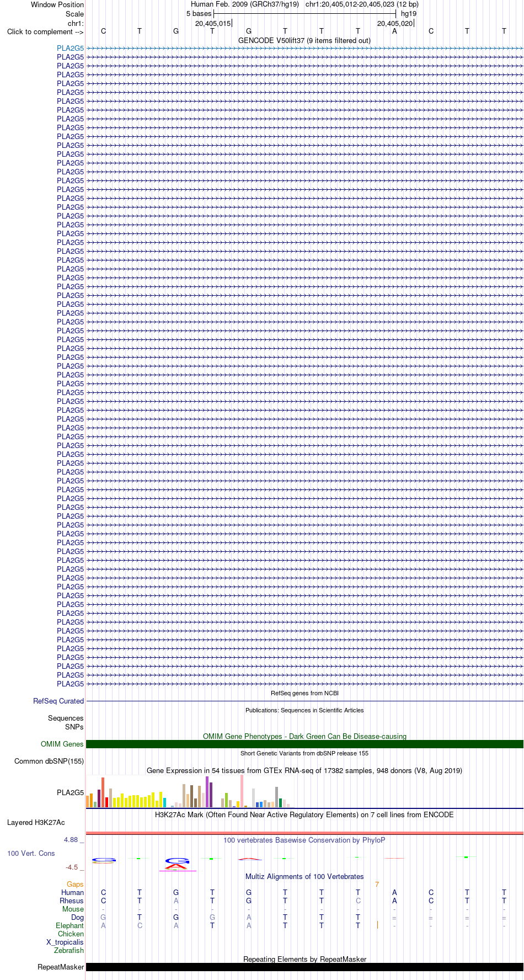Click the 'chr1:20,405,012-20,405,023 (12 bp)' position text
The width and height of the screenshot is (524, 980).
[362, 4]
